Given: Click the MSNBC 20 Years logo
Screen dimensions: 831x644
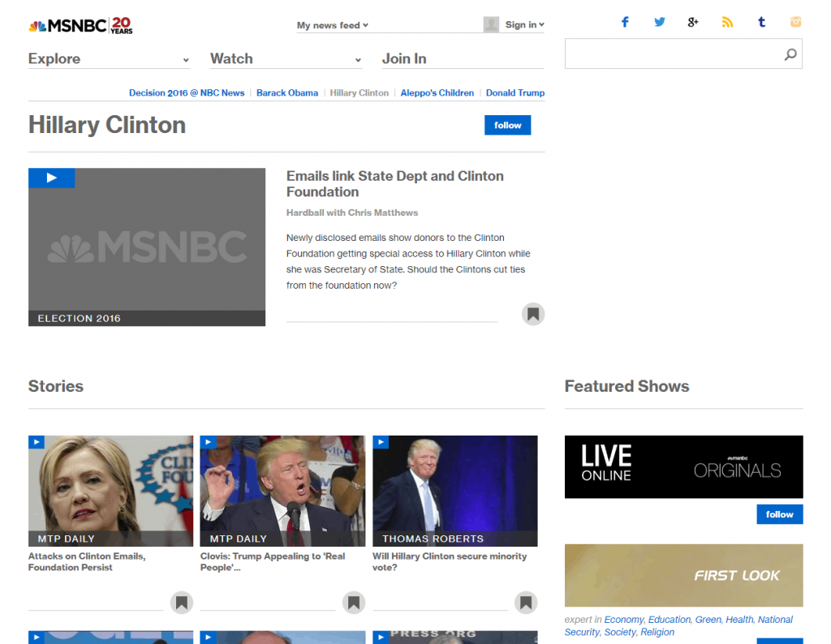Looking at the screenshot, I should pyautogui.click(x=80, y=25).
